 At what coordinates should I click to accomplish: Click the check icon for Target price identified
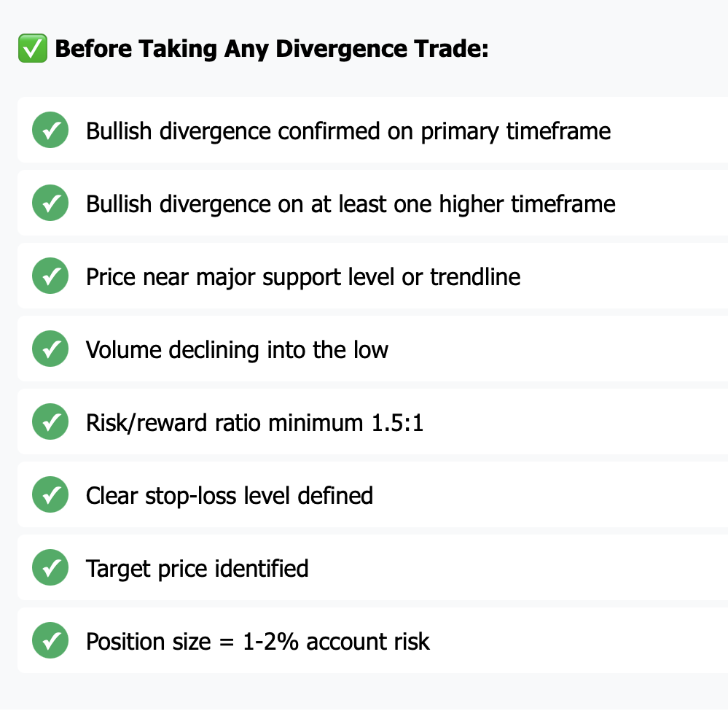50,568
